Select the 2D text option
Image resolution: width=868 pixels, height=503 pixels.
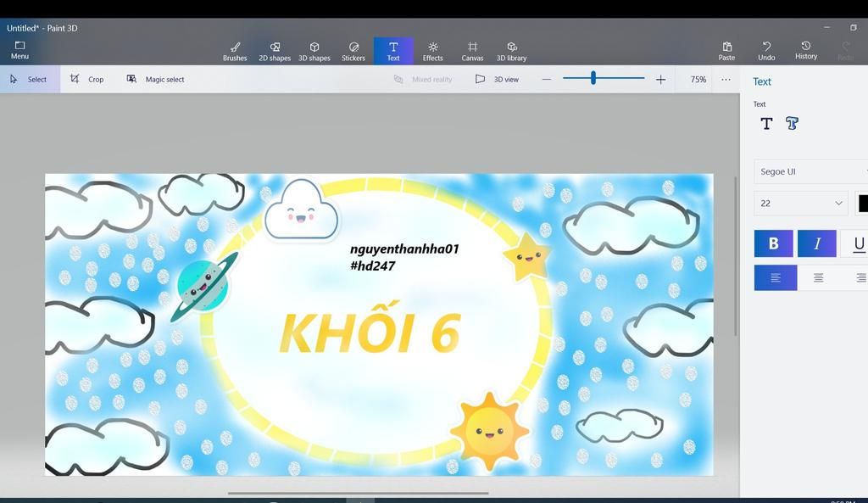(x=766, y=124)
